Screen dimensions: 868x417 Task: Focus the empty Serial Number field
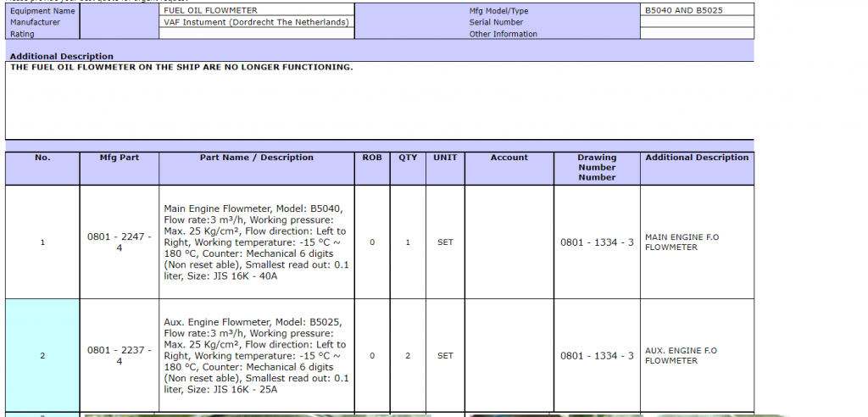pyautogui.click(x=696, y=22)
